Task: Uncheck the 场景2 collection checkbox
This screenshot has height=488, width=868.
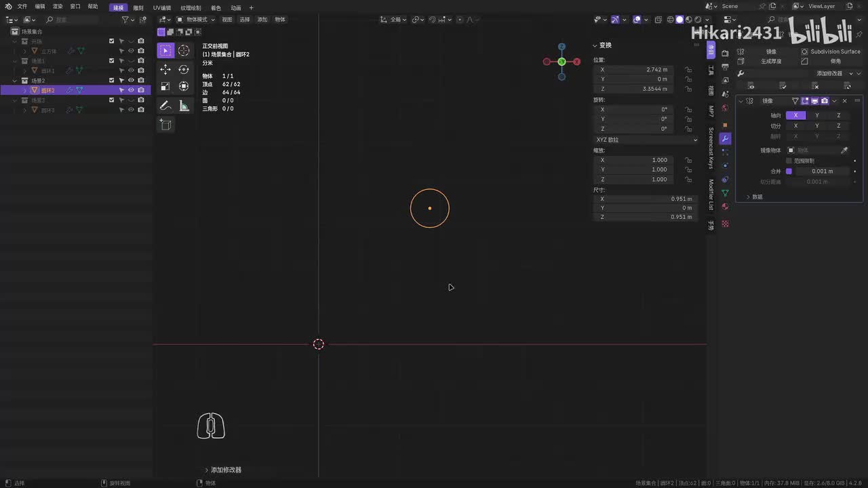Action: pyautogui.click(x=112, y=81)
